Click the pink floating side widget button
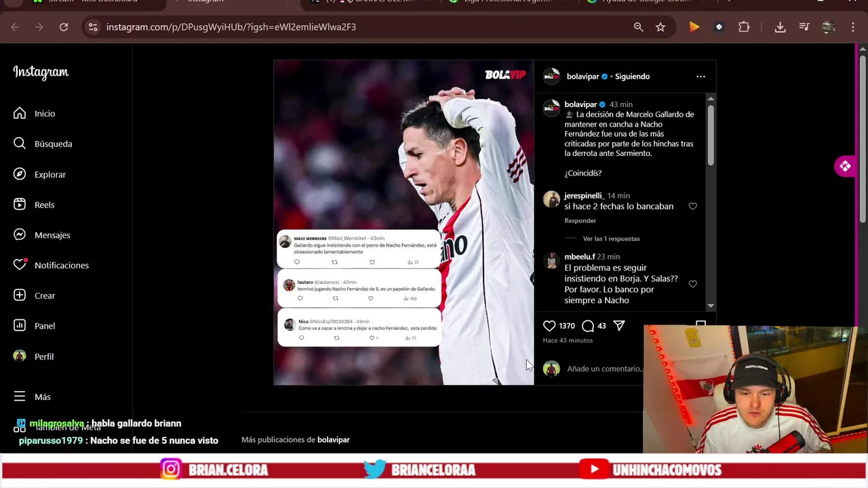Screen dimensions: 868x488 pos(844,166)
